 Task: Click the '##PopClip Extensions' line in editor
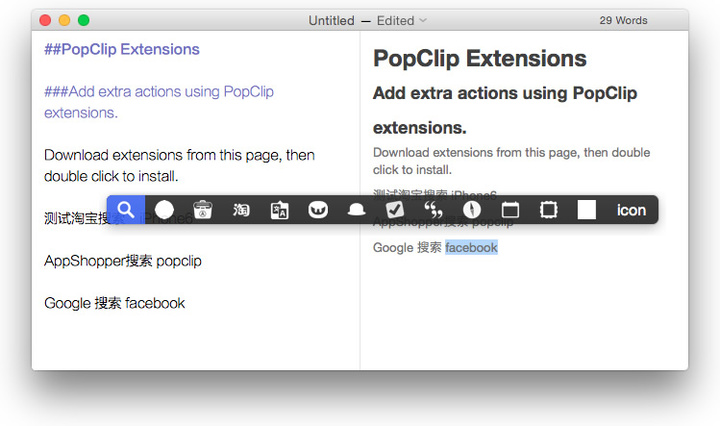tap(122, 49)
